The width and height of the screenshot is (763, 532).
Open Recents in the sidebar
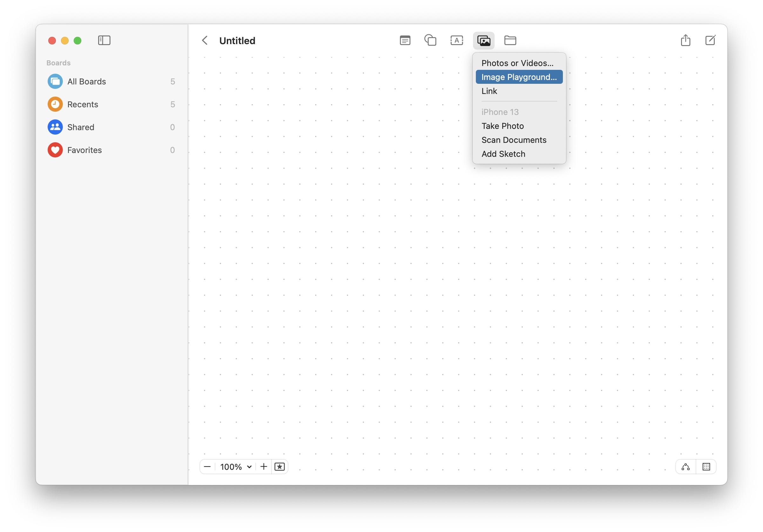tap(111, 104)
